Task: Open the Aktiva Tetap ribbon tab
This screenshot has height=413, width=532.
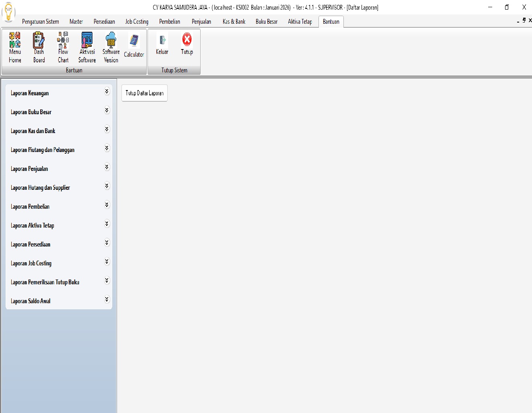Action: (x=300, y=22)
